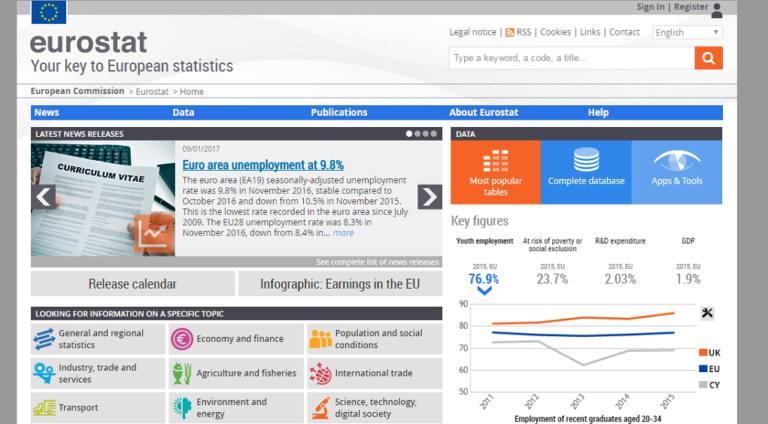Click 'more' link after news text

pyautogui.click(x=343, y=233)
